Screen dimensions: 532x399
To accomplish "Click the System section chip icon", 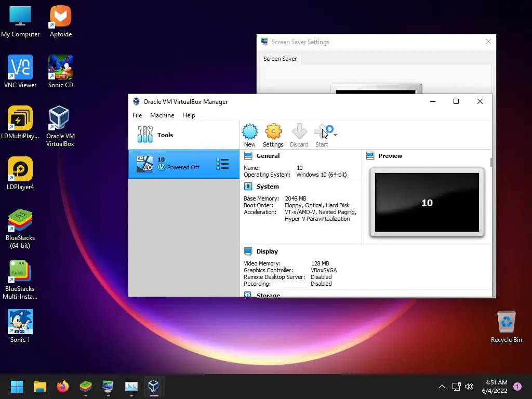I will (x=248, y=187).
